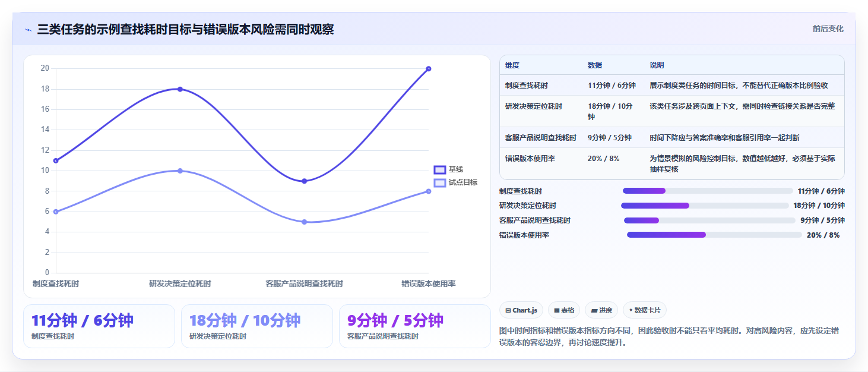
Task: Toggle the 试点目标 legend label
Action: [x=463, y=182]
